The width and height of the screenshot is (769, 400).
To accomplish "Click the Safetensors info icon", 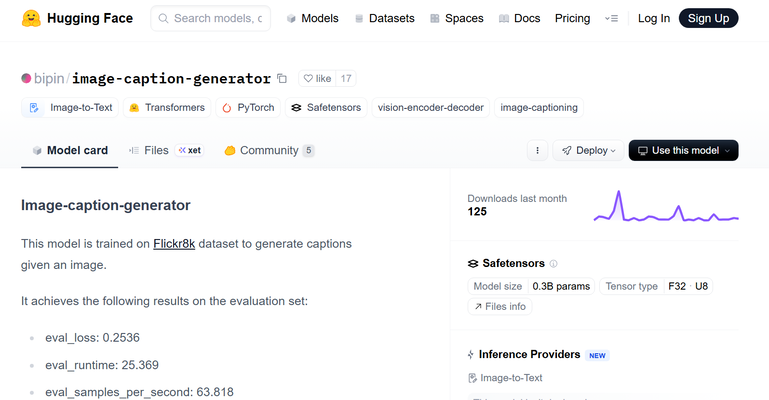I will click(x=553, y=264).
